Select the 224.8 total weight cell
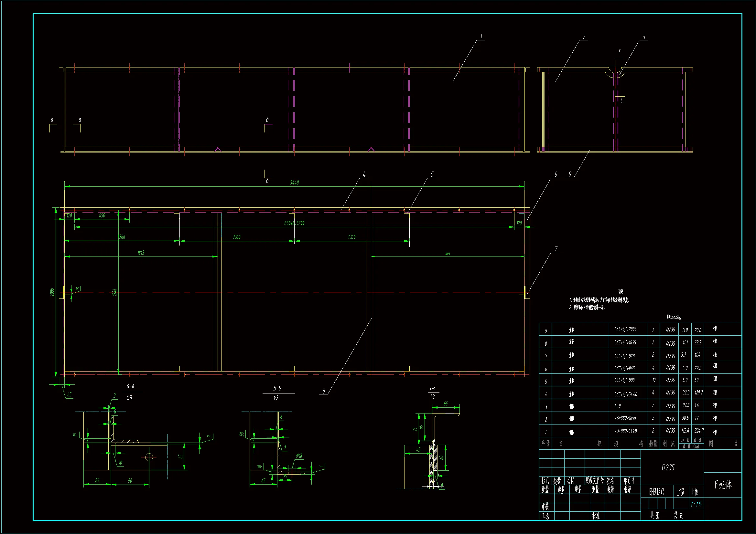The width and height of the screenshot is (756, 534). 699,431
